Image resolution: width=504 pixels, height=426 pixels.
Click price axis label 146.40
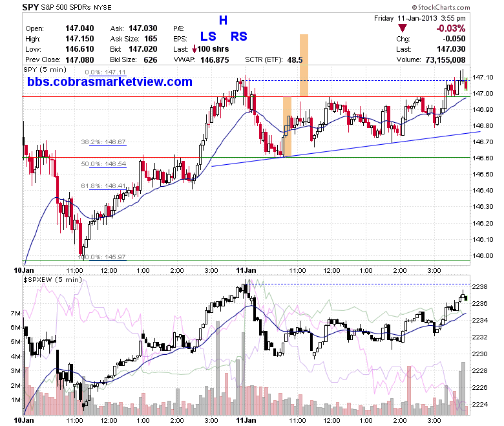483,190
